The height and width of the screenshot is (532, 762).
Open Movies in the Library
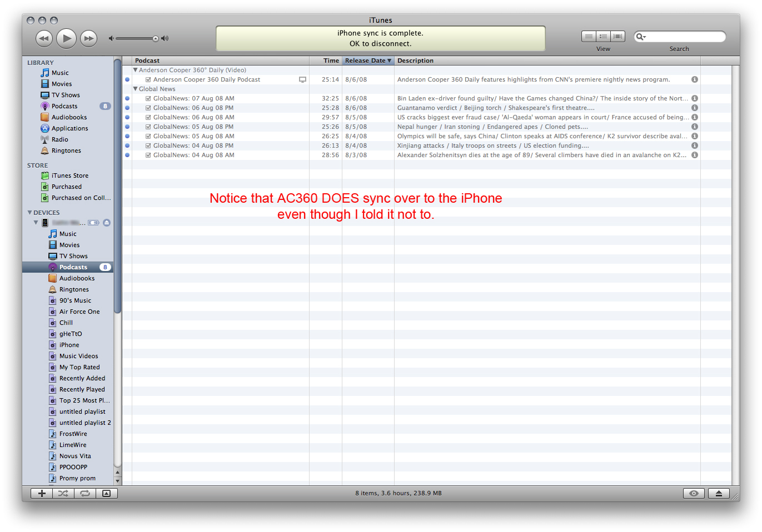click(61, 84)
